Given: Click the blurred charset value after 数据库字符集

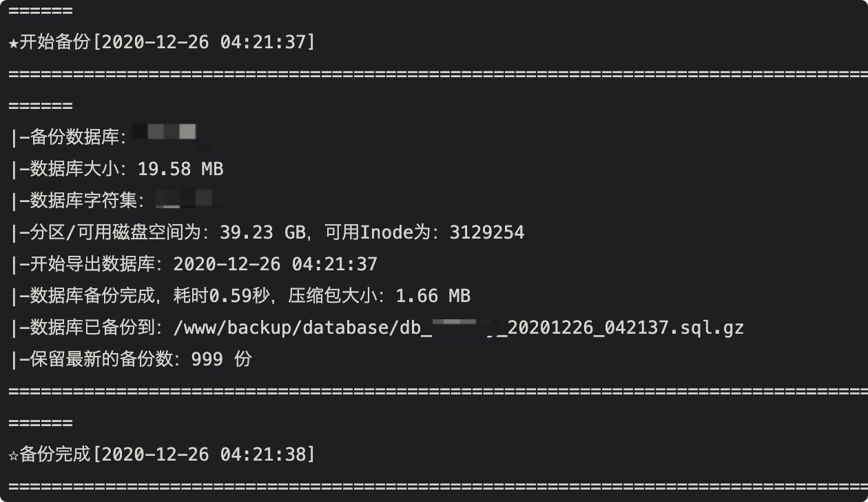Looking at the screenshot, I should (x=191, y=200).
